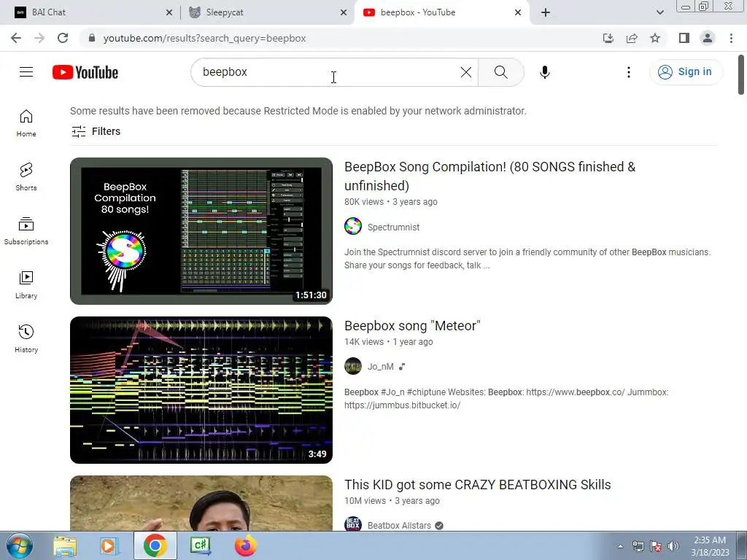The image size is (747, 560).
Task: Click the magnifying glass search button
Action: [500, 72]
